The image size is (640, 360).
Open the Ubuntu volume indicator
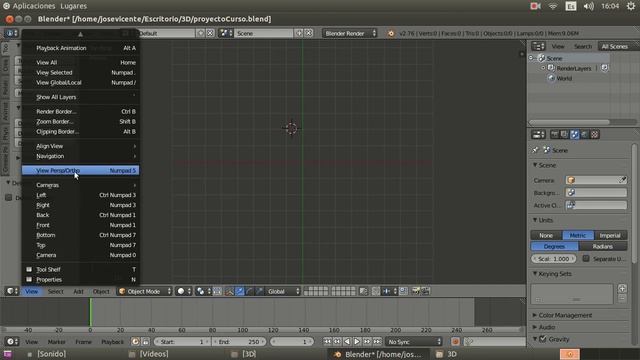coord(589,6)
